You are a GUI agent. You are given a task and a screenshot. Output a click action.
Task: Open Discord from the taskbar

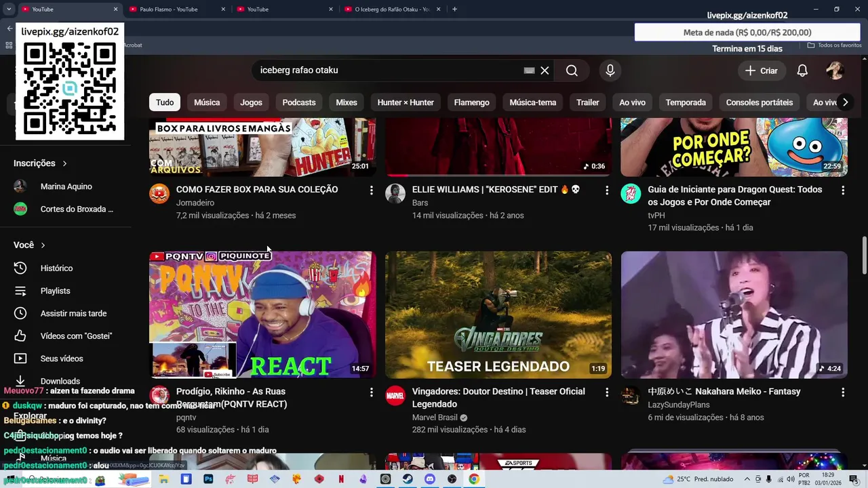click(x=429, y=479)
